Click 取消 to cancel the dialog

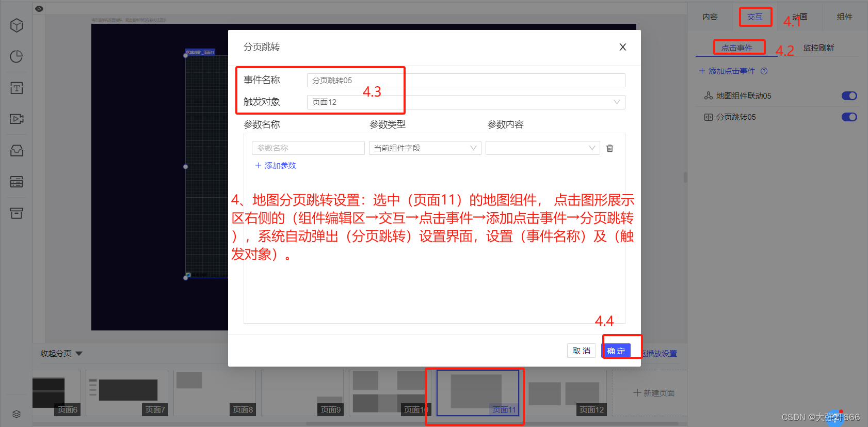click(x=582, y=351)
